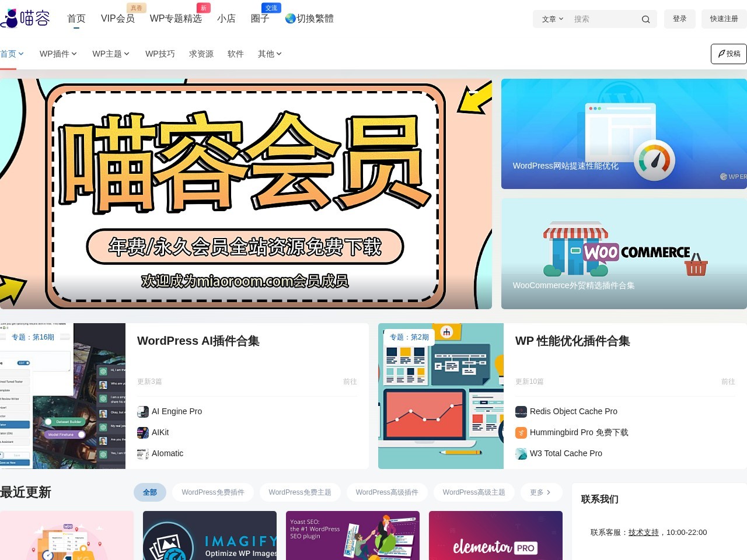Open the WooCommerce外贸精选插件合集 banner
This screenshot has height=560, width=747.
click(624, 254)
